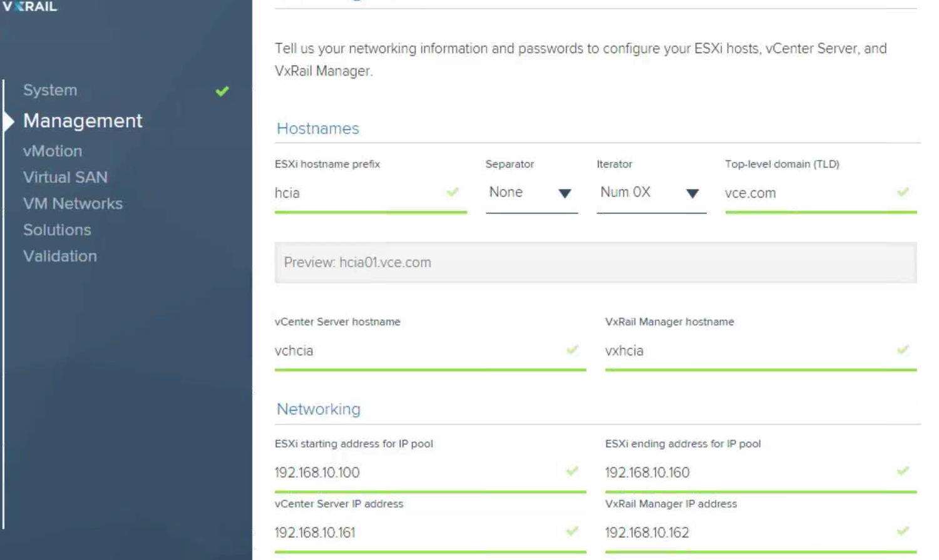Screen dimensions: 939x560
Task: Click the green checkmark beside System
Action: click(x=222, y=91)
